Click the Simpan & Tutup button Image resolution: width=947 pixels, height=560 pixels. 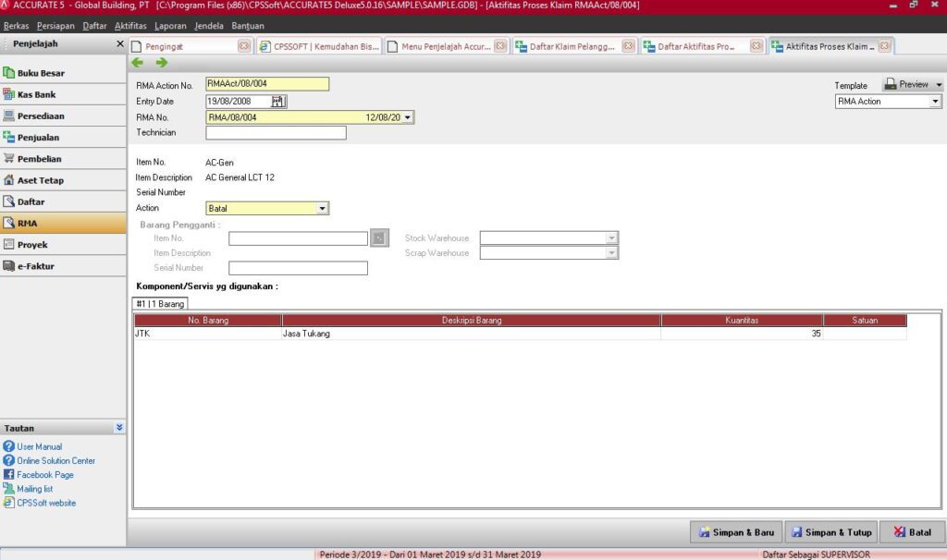pyautogui.click(x=830, y=532)
